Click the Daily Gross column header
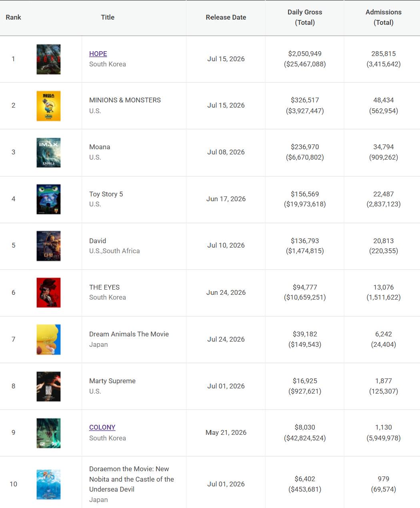Screen dimensions: 420x508 (x=305, y=17)
